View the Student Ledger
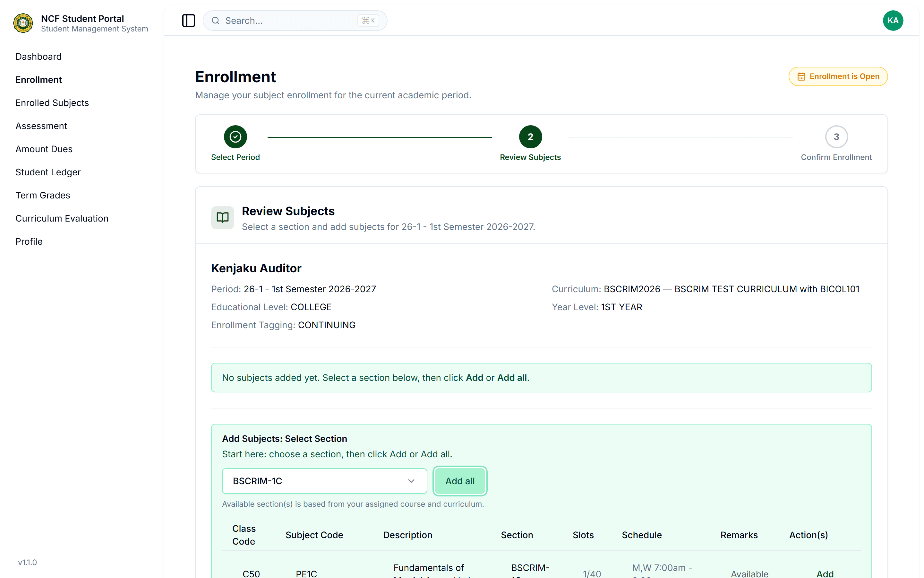The height and width of the screenshot is (578, 924). (48, 172)
